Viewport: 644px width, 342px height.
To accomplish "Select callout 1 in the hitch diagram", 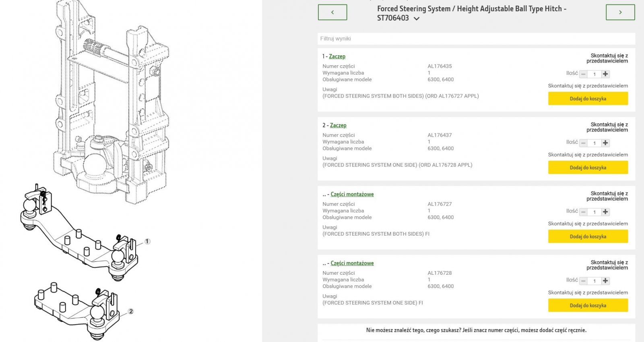I will point(147,241).
